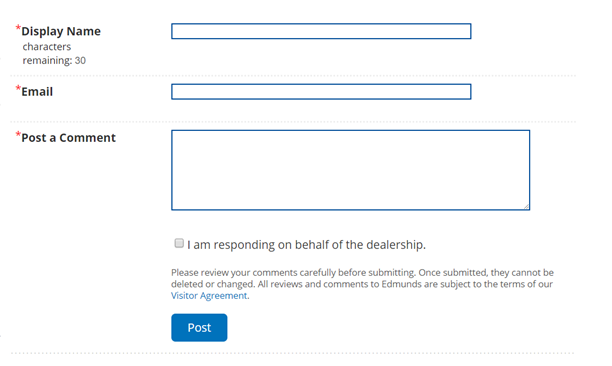
Task: Click the red asterisk beside Post a Comment
Action: 18,134
